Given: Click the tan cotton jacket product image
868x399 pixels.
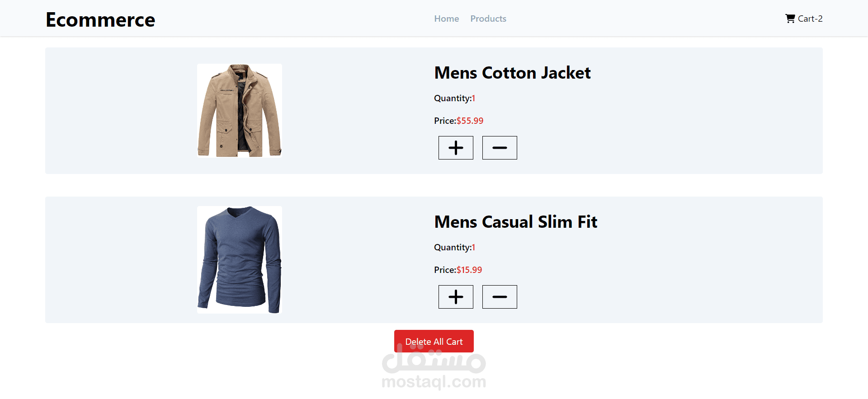Looking at the screenshot, I should coord(240,111).
